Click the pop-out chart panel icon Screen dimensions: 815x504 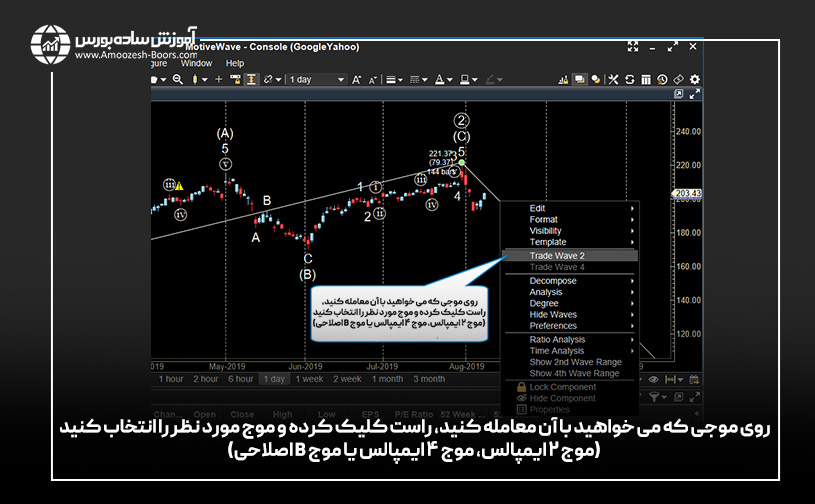coord(678,94)
